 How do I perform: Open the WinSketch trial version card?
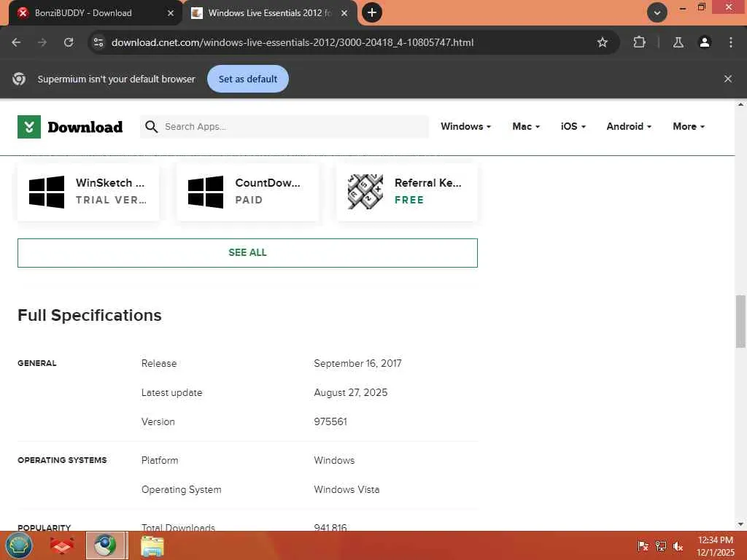tap(88, 192)
